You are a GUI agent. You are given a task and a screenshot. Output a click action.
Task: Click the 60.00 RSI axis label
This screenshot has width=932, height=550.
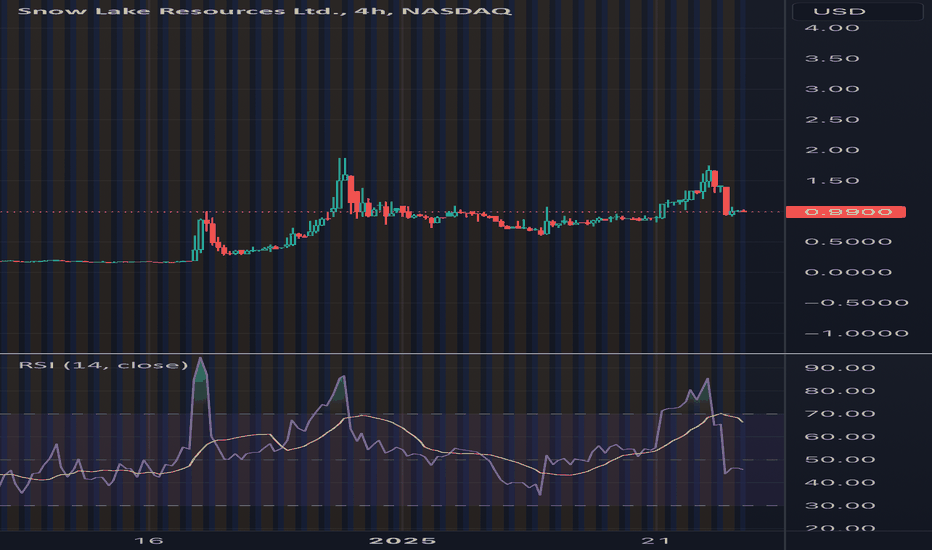(840, 437)
